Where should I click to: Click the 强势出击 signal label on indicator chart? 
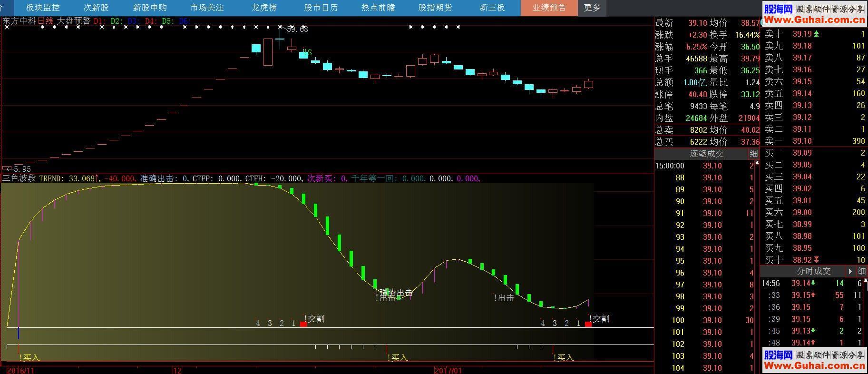pos(396,293)
